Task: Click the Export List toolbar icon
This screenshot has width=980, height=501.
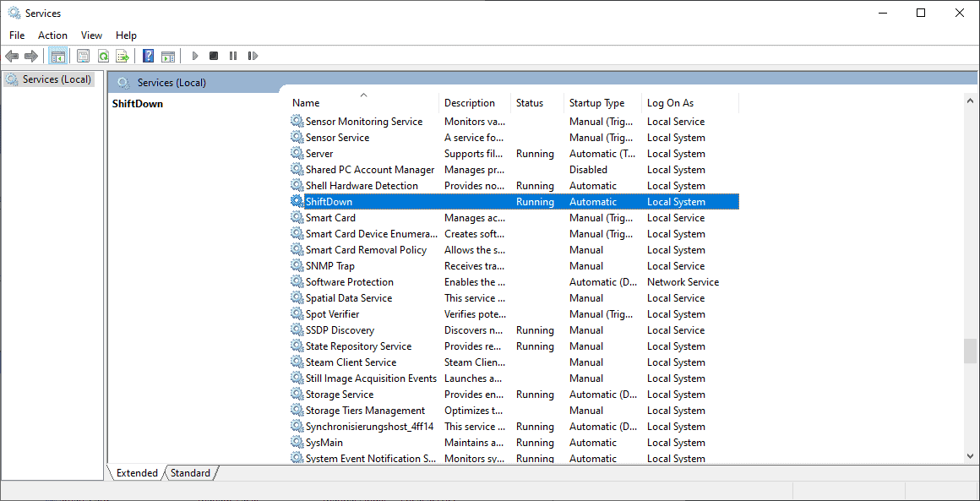Action: [x=122, y=56]
